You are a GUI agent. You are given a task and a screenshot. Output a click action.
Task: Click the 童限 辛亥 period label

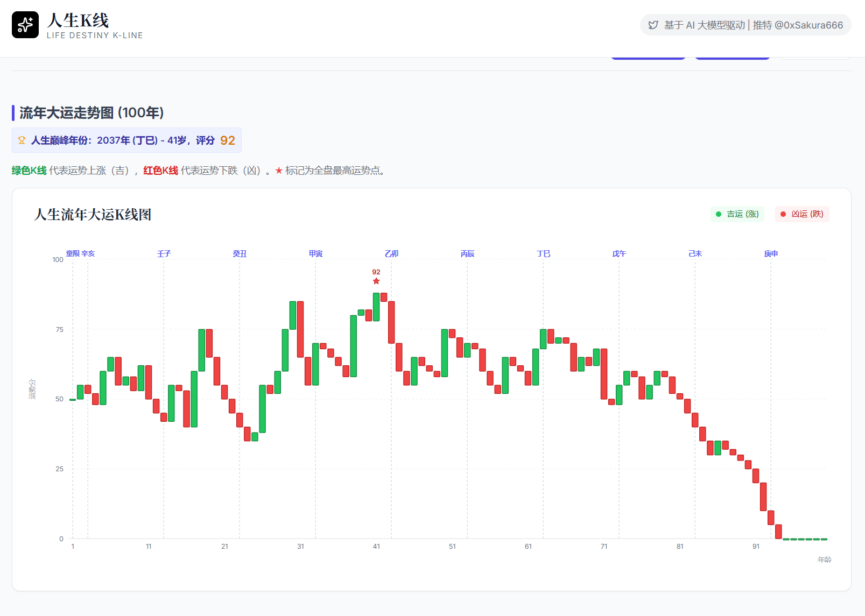[80, 253]
